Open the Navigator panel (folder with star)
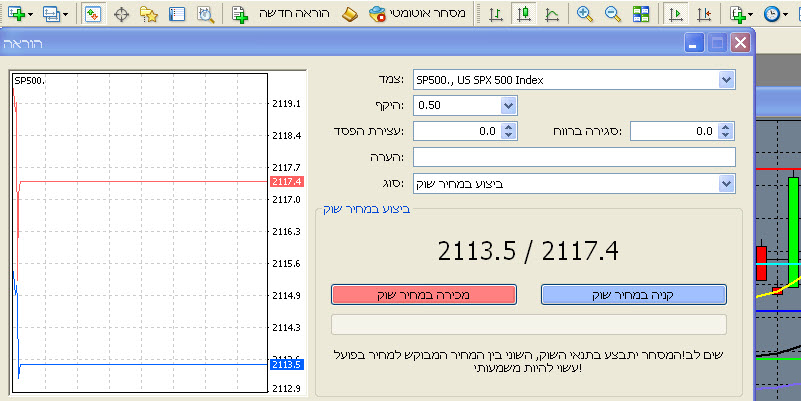 coord(148,14)
